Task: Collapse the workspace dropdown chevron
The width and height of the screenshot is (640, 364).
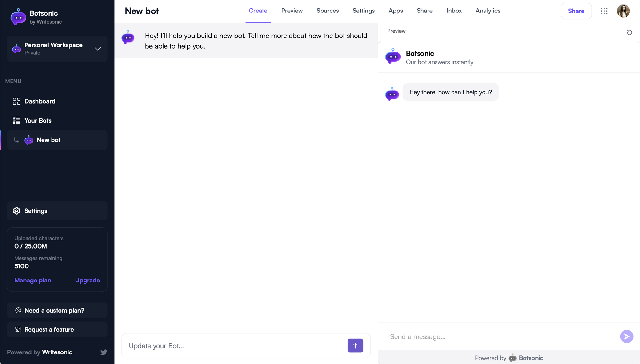Action: 98,49
